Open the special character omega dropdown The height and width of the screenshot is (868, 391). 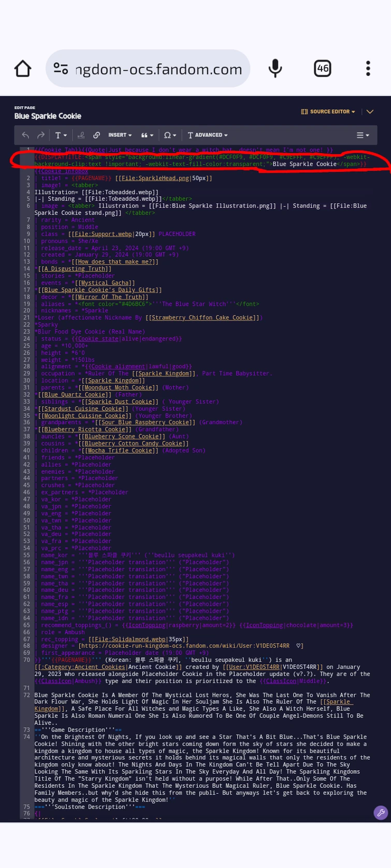point(170,136)
